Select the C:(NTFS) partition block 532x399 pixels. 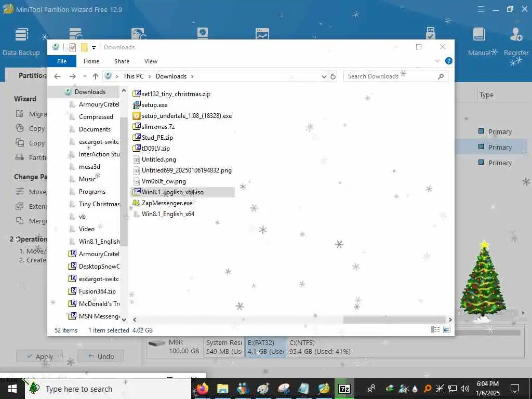coord(405,347)
